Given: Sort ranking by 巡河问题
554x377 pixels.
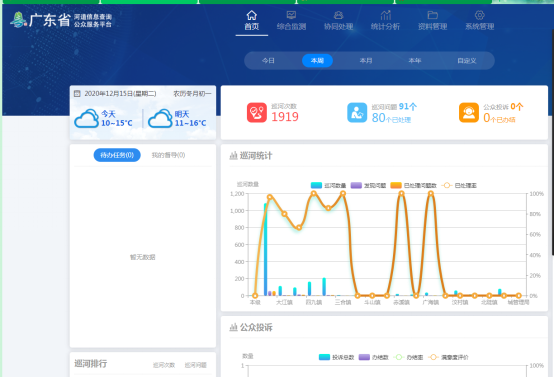Looking at the screenshot, I should 196,365.
